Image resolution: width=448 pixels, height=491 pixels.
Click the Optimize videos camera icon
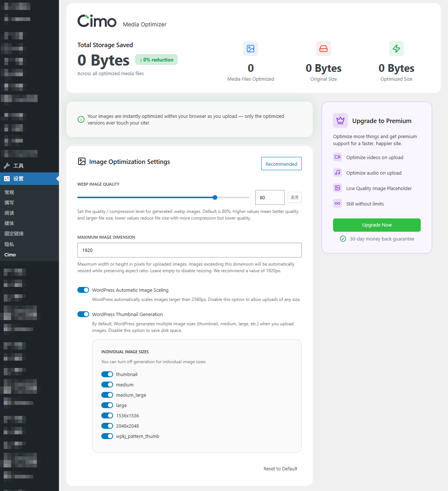click(x=337, y=157)
